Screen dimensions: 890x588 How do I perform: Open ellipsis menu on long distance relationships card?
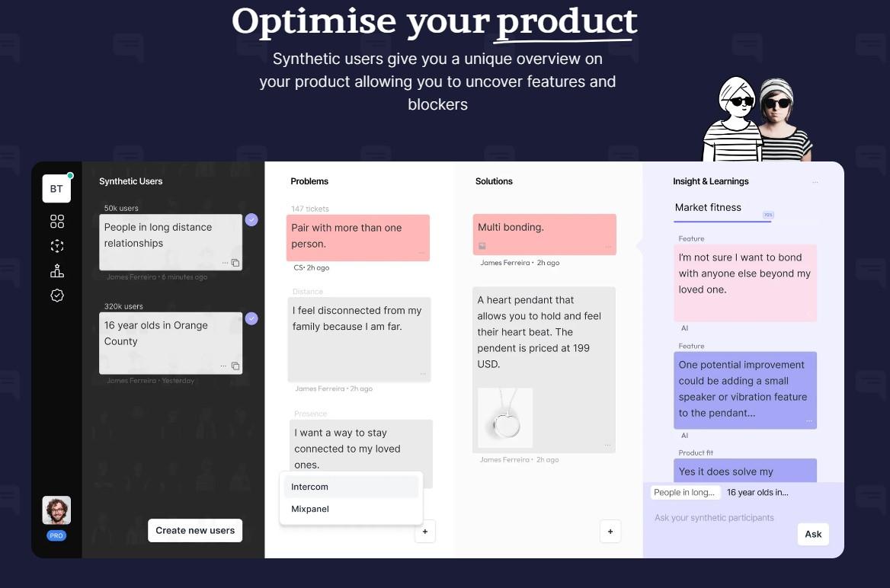(225, 263)
